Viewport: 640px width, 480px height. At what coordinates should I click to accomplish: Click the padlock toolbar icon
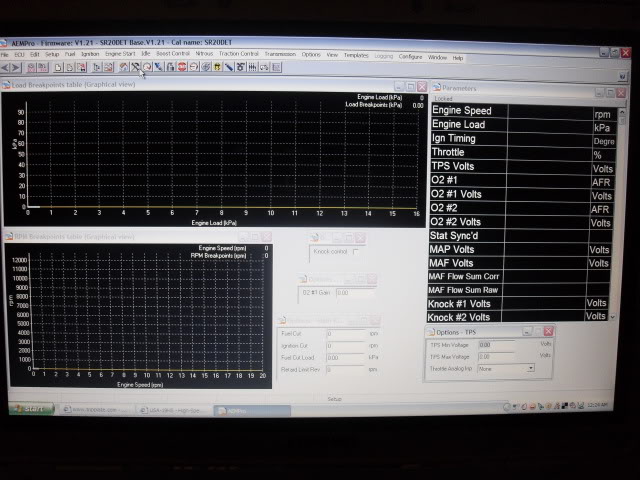coord(170,67)
